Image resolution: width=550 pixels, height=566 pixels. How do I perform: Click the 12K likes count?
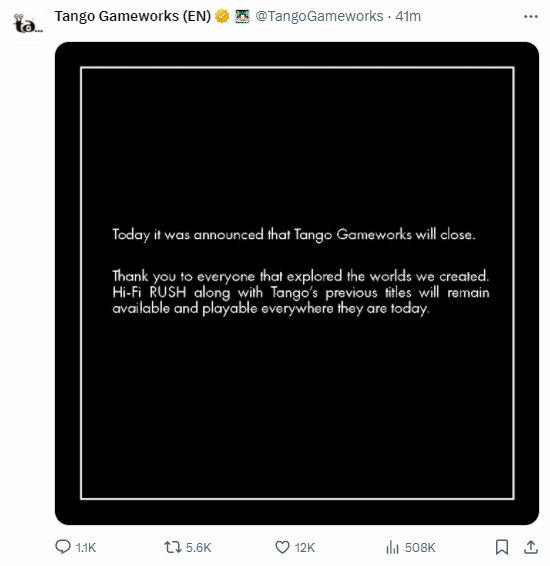click(305, 548)
